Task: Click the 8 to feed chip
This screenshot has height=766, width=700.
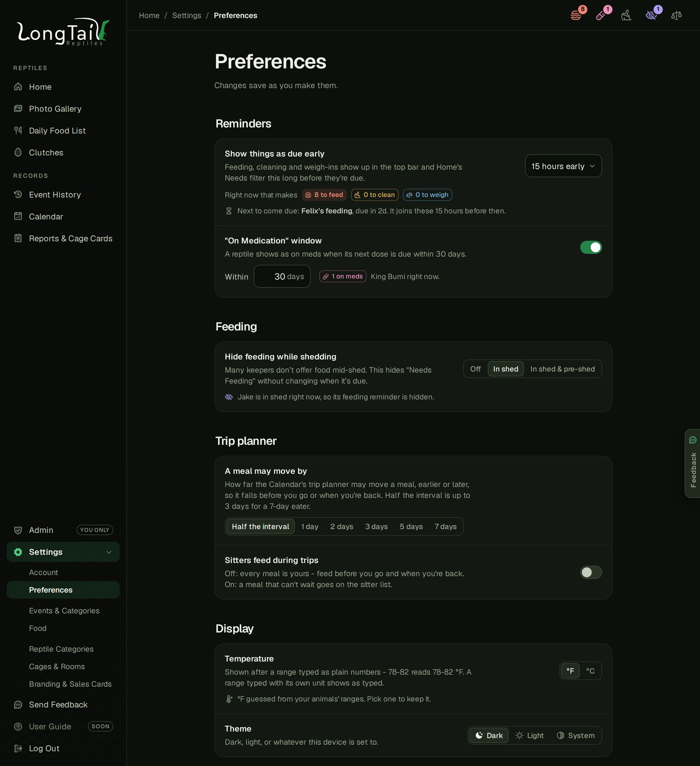Action: pyautogui.click(x=324, y=195)
